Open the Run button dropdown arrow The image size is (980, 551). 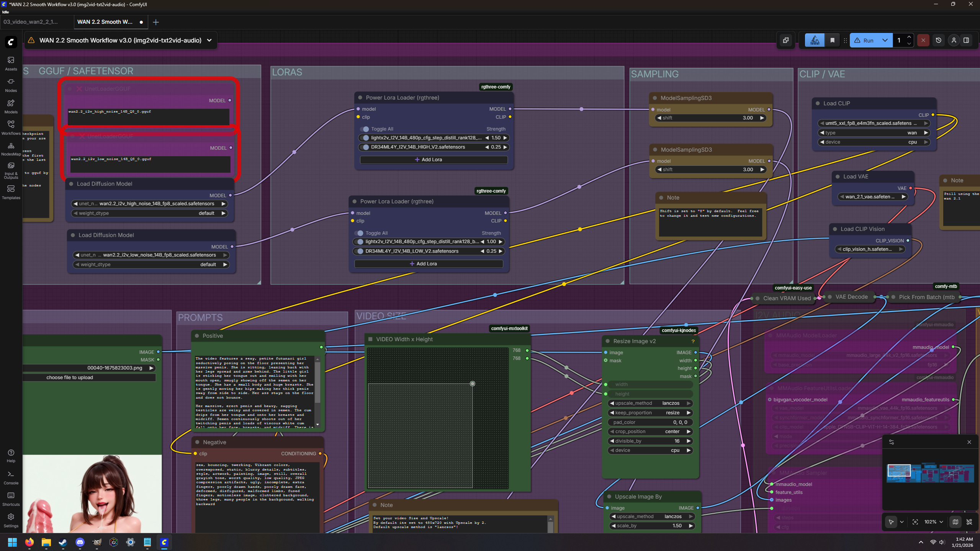885,40
